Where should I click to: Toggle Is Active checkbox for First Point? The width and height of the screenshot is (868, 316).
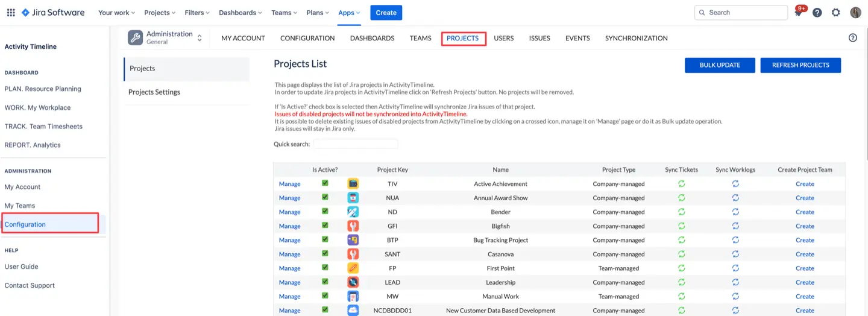325,268
